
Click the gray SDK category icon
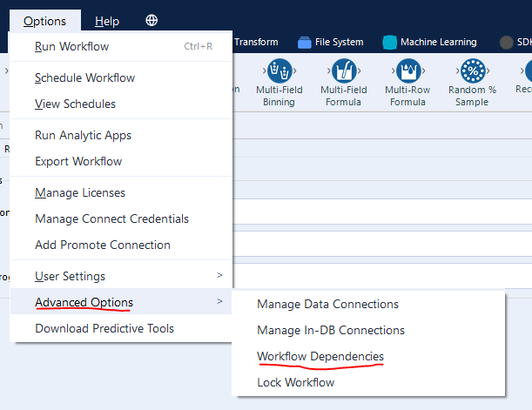(507, 42)
